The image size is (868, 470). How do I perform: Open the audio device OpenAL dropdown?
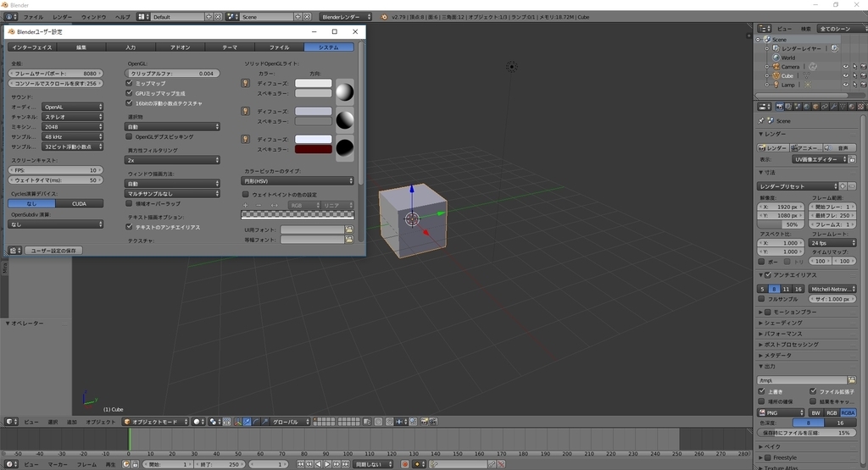(73, 107)
